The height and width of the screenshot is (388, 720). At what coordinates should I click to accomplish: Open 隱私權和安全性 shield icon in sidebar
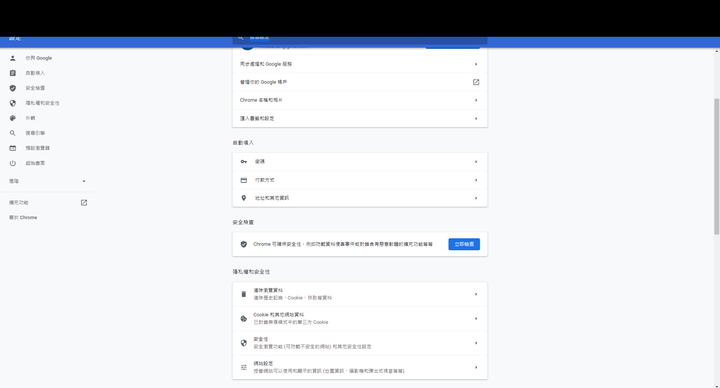(x=13, y=103)
